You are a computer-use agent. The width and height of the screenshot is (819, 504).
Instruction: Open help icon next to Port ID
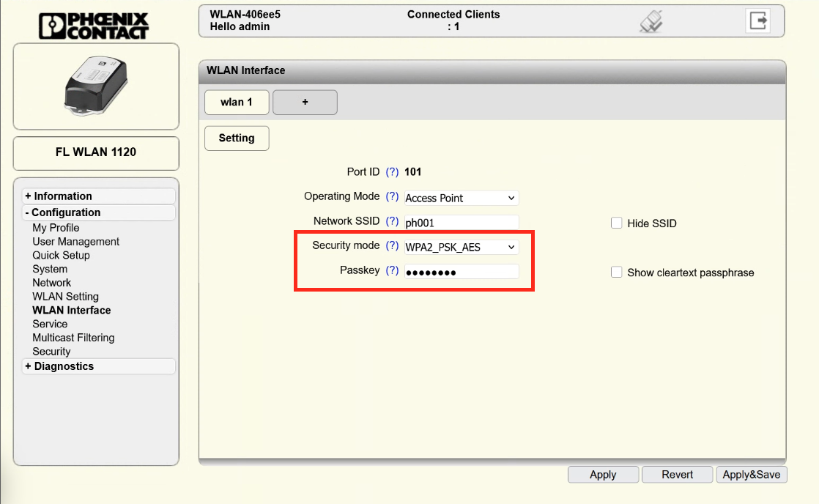[392, 172]
